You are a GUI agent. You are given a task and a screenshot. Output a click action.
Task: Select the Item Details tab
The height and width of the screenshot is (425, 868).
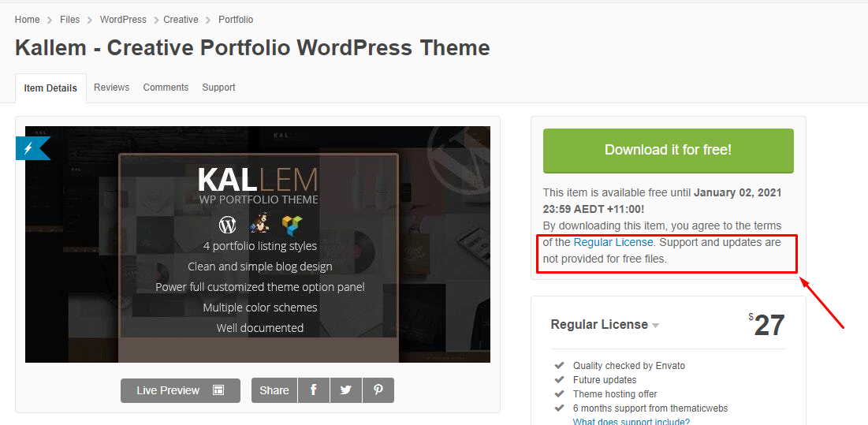click(x=50, y=88)
